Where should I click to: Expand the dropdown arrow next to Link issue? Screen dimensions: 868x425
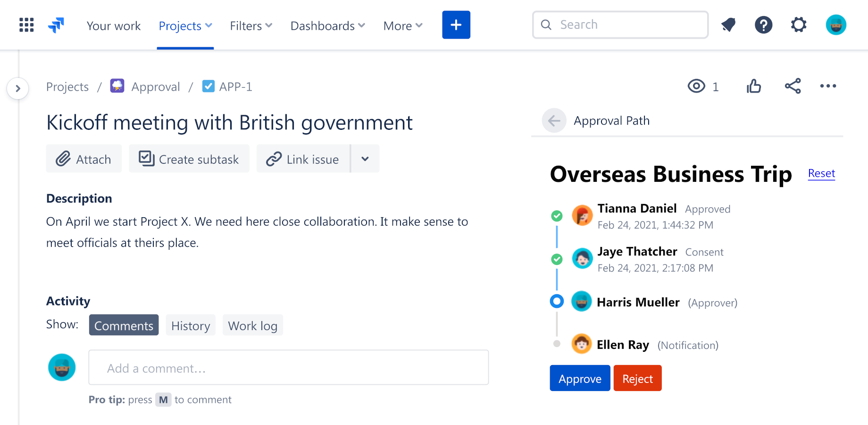click(365, 159)
